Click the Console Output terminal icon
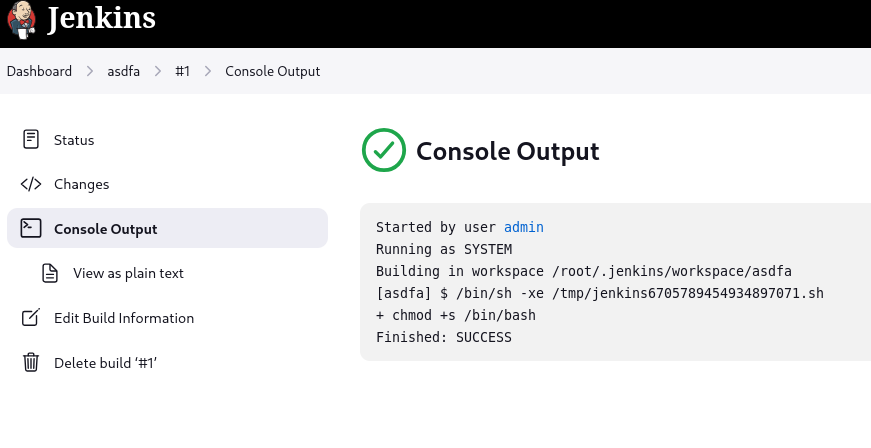This screenshot has width=871, height=448. tap(31, 228)
